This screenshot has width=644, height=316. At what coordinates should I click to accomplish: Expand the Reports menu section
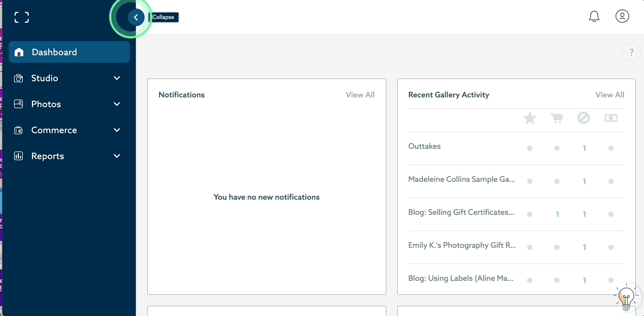click(116, 156)
